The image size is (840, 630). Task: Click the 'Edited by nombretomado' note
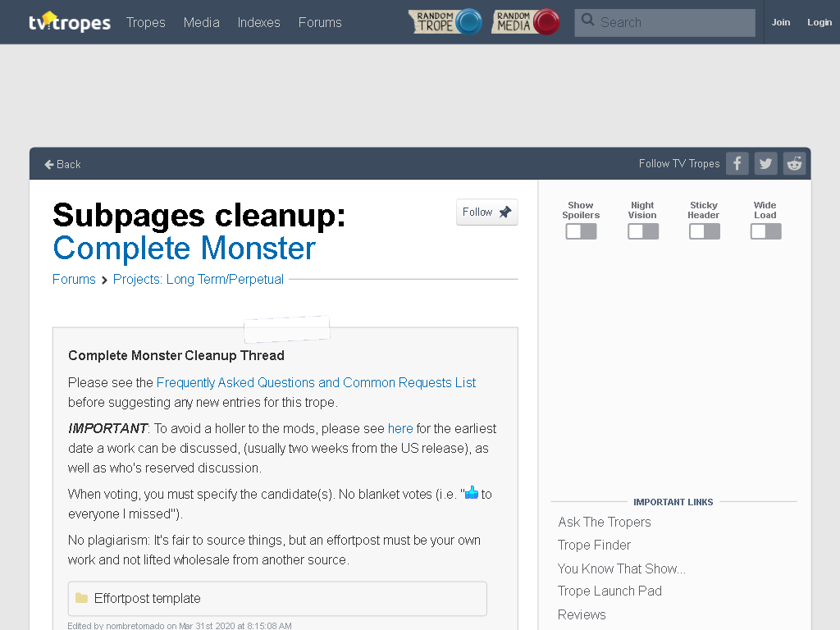180,626
